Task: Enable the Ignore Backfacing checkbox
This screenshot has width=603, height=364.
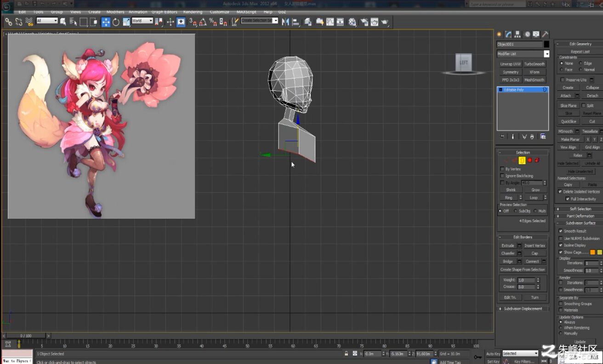Action: click(x=502, y=176)
